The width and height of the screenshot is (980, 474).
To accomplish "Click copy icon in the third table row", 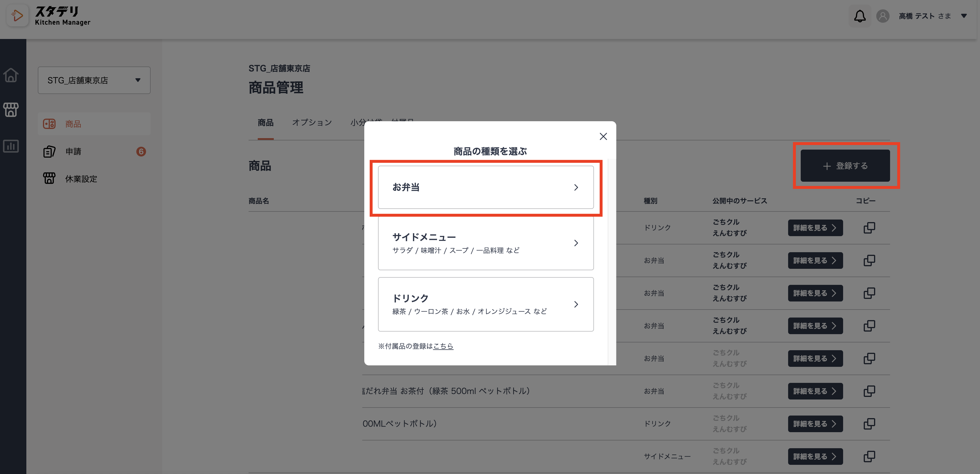I will tap(869, 293).
